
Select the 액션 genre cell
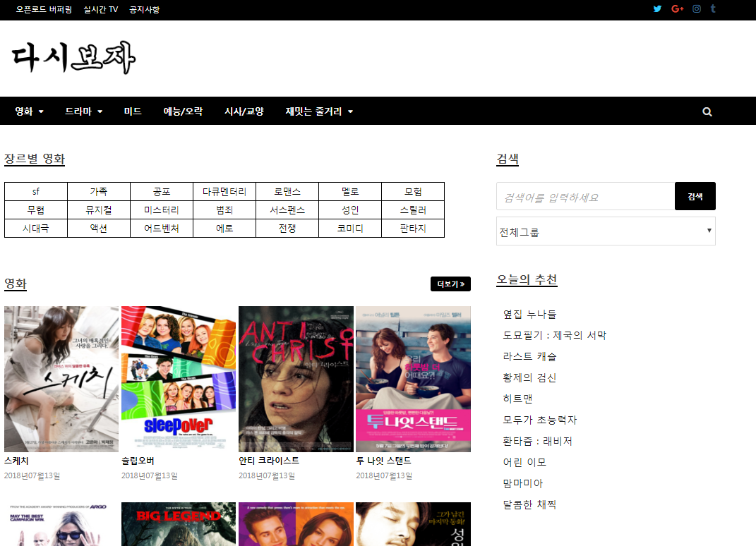click(99, 228)
